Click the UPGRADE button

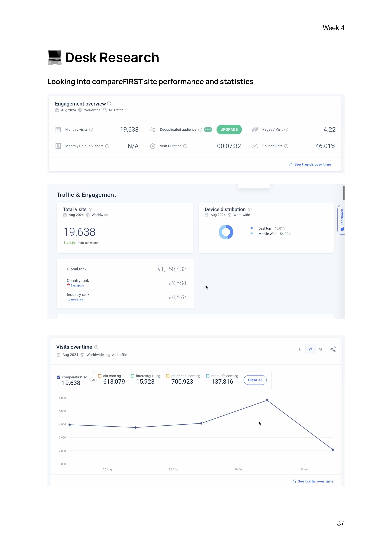[229, 130]
